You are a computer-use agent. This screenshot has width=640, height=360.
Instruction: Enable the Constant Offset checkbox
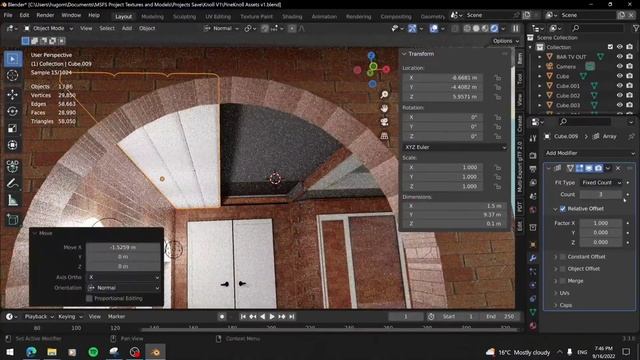[x=563, y=257]
